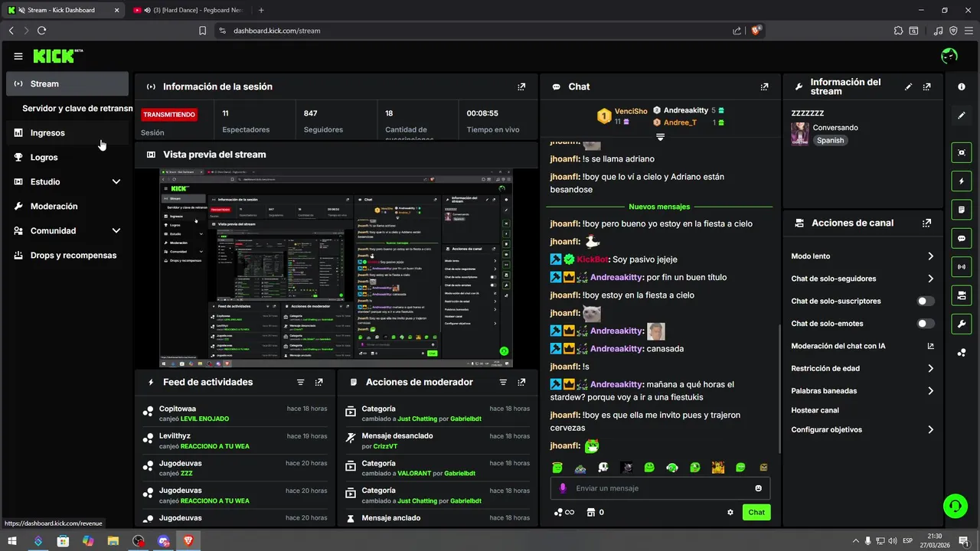The height and width of the screenshot is (551, 980).
Task: Pop out the Feed de actividades panel
Action: (x=318, y=382)
